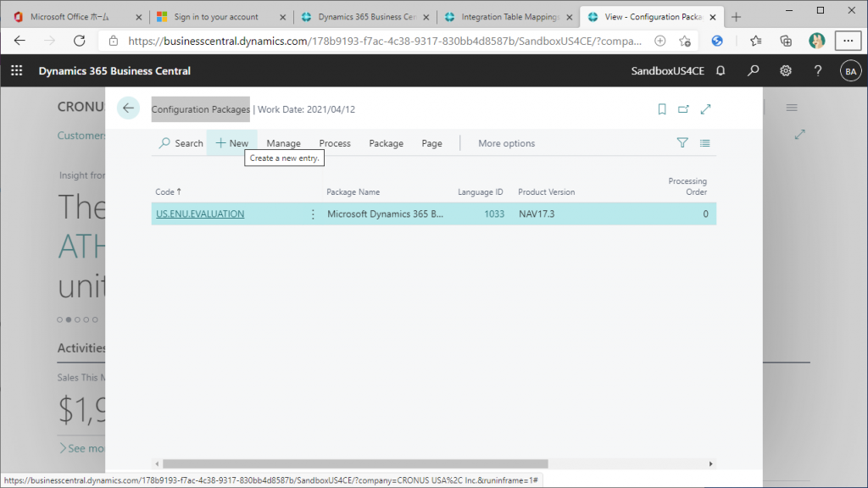
Task: Open the Process menu
Action: tap(335, 143)
